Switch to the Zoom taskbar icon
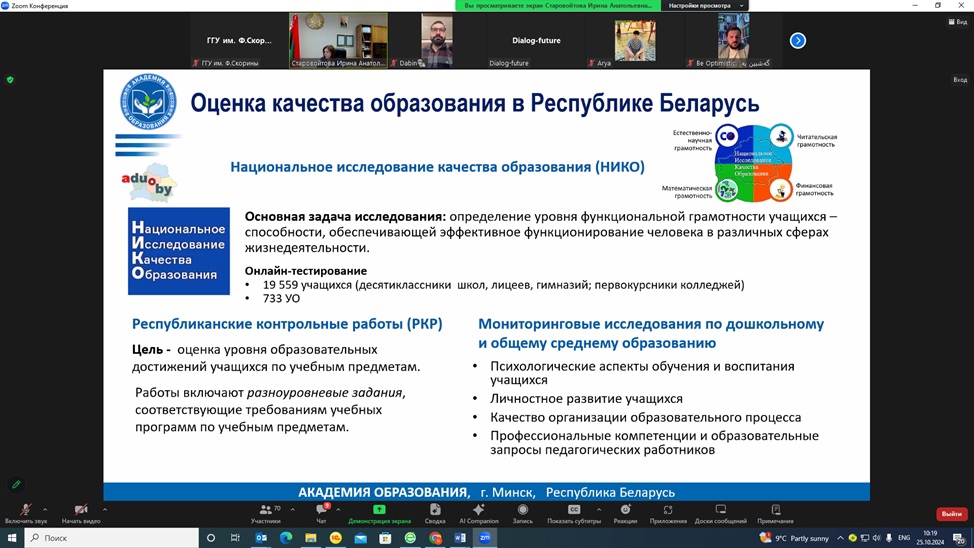974x548 pixels. pyautogui.click(x=485, y=538)
